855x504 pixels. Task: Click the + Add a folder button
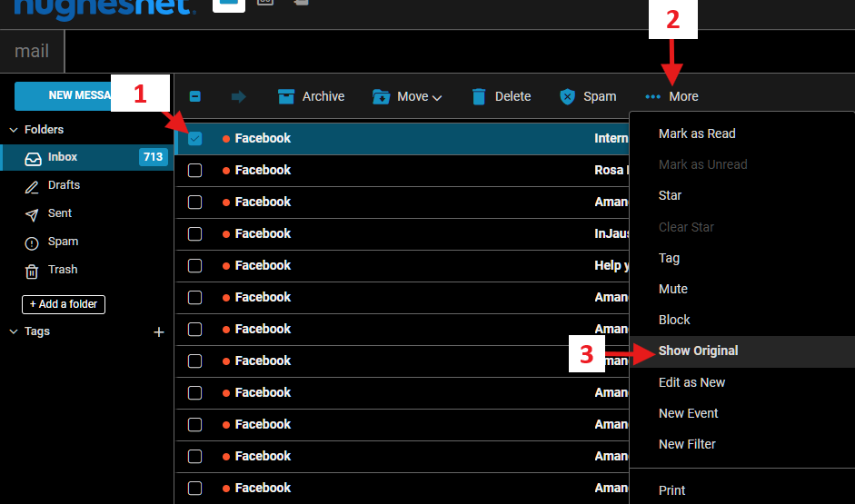click(64, 304)
